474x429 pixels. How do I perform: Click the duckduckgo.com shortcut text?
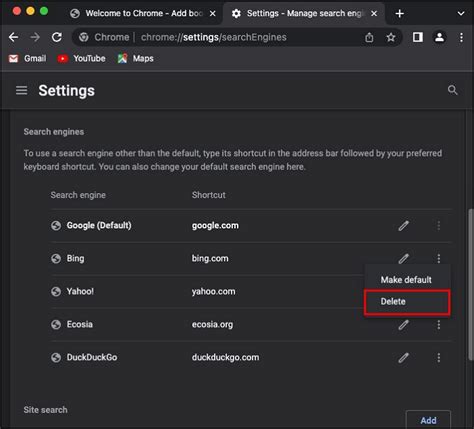(225, 357)
